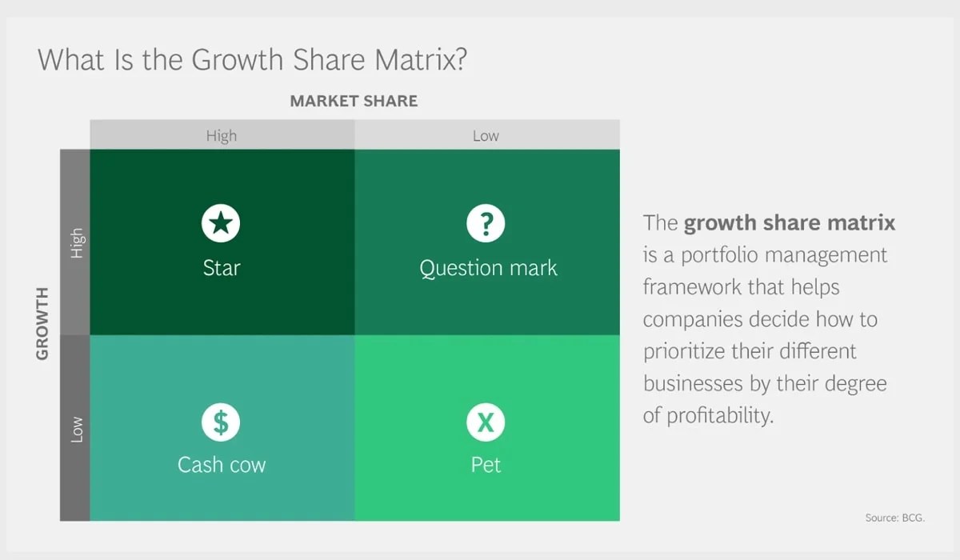Click the star icon in Star quadrant
The width and height of the screenshot is (960, 560).
(x=221, y=223)
